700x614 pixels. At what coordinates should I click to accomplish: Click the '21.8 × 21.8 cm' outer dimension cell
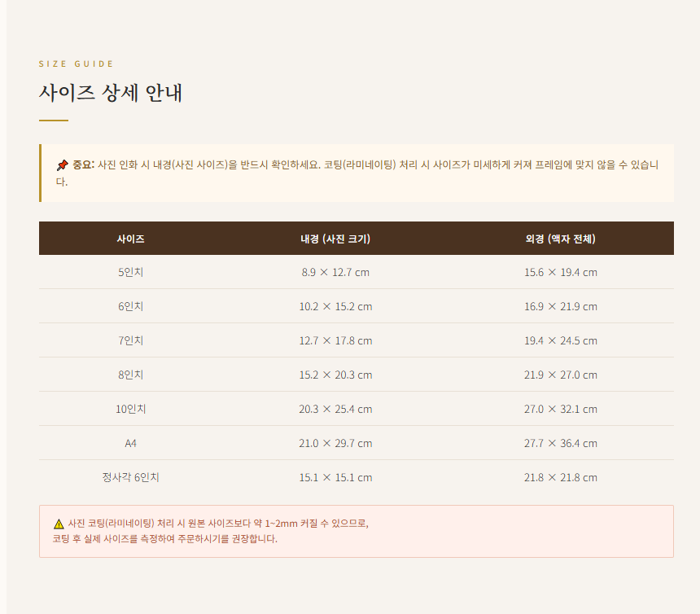click(x=560, y=477)
